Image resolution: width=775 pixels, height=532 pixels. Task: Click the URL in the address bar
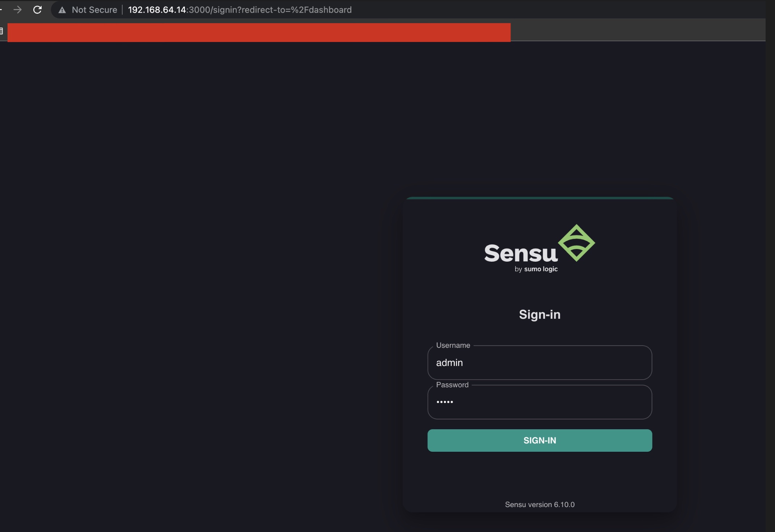pyautogui.click(x=240, y=10)
